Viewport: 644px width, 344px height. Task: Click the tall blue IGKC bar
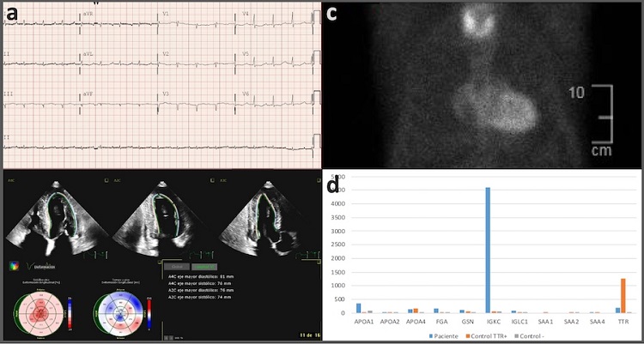pyautogui.click(x=489, y=250)
